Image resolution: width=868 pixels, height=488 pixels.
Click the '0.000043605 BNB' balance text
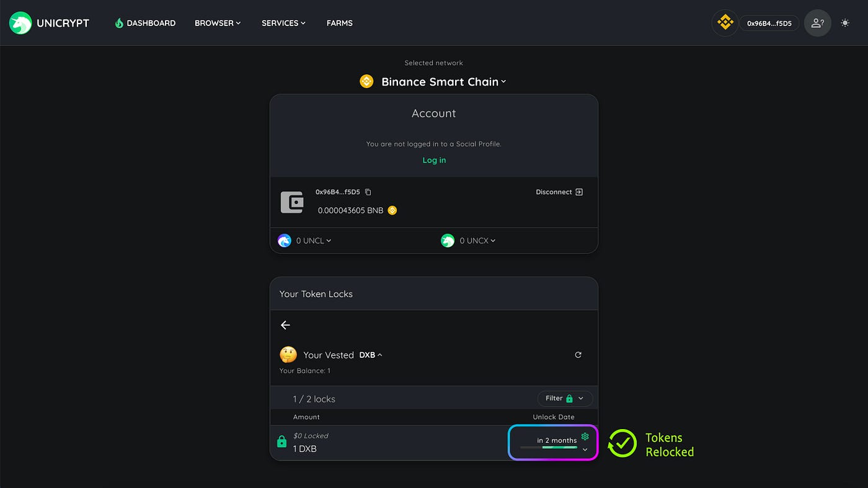click(x=350, y=210)
